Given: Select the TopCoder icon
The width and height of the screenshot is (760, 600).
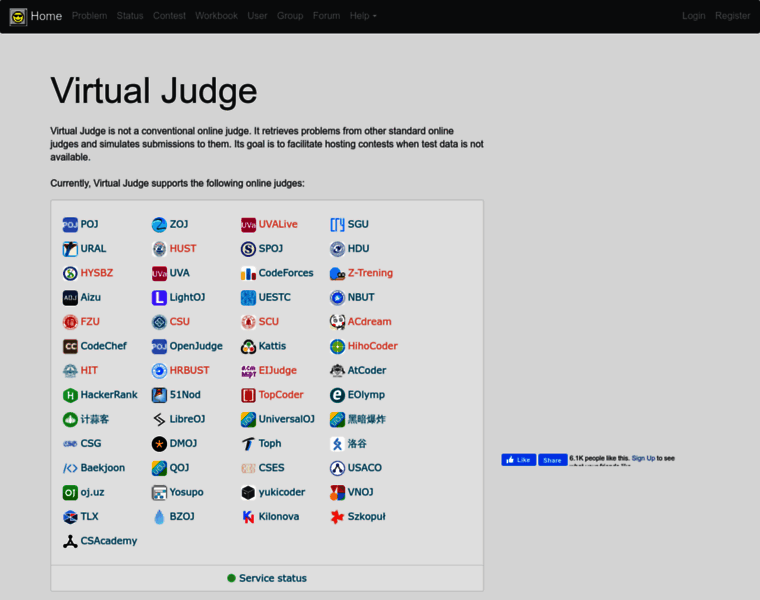Looking at the screenshot, I should click(x=248, y=395).
